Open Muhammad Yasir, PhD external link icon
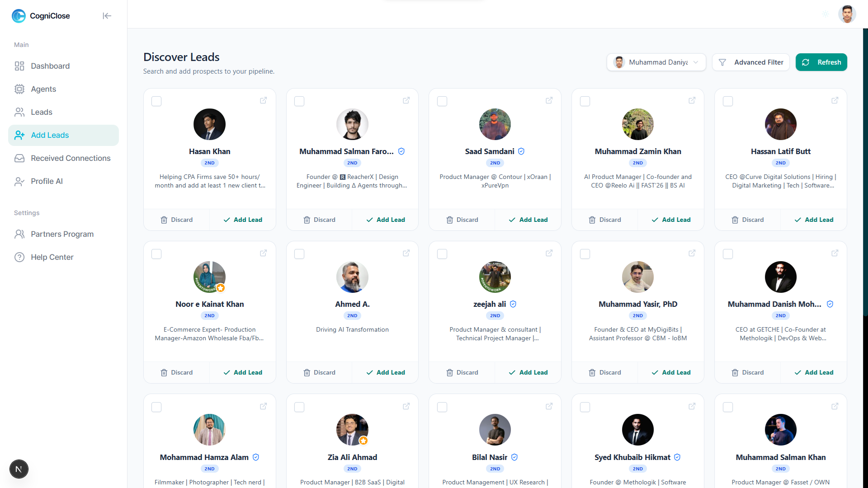 pyautogui.click(x=692, y=253)
